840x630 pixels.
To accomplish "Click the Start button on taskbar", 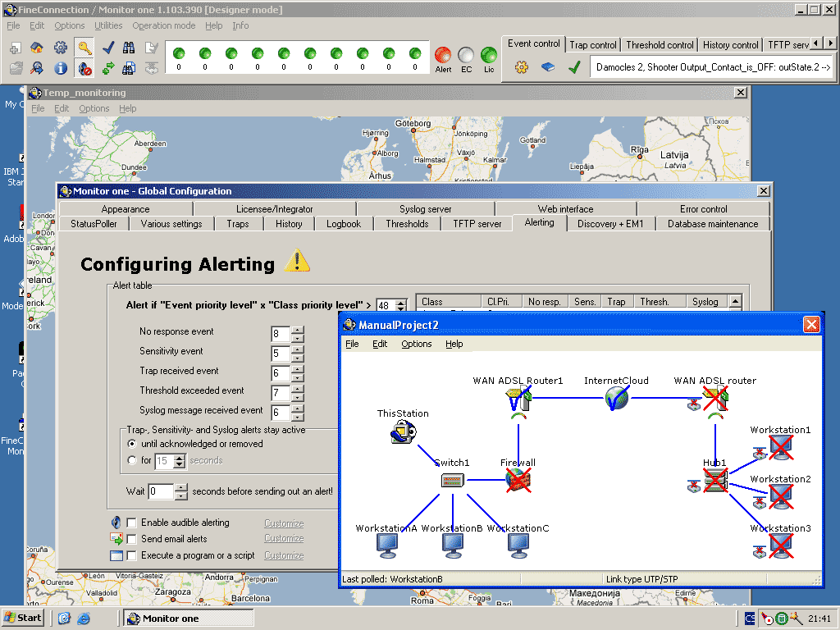I will (23, 618).
